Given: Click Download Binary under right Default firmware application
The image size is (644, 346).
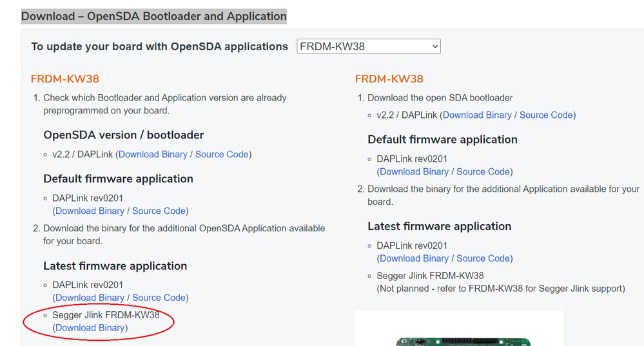Looking at the screenshot, I should click(x=414, y=172).
